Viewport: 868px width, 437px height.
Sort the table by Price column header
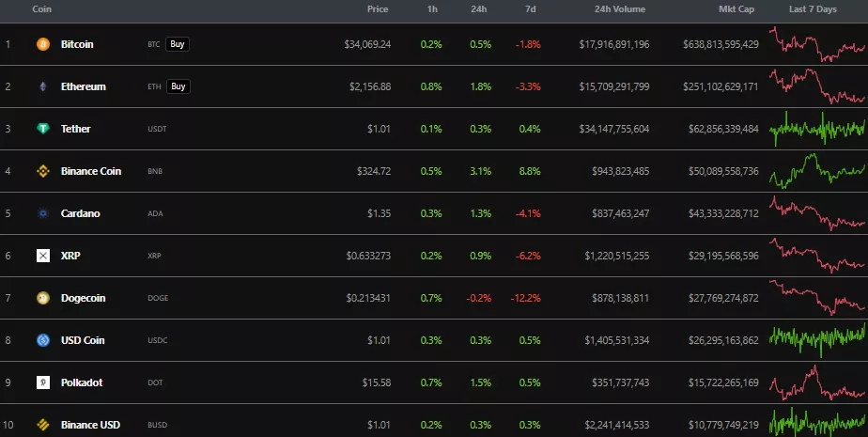[378, 8]
